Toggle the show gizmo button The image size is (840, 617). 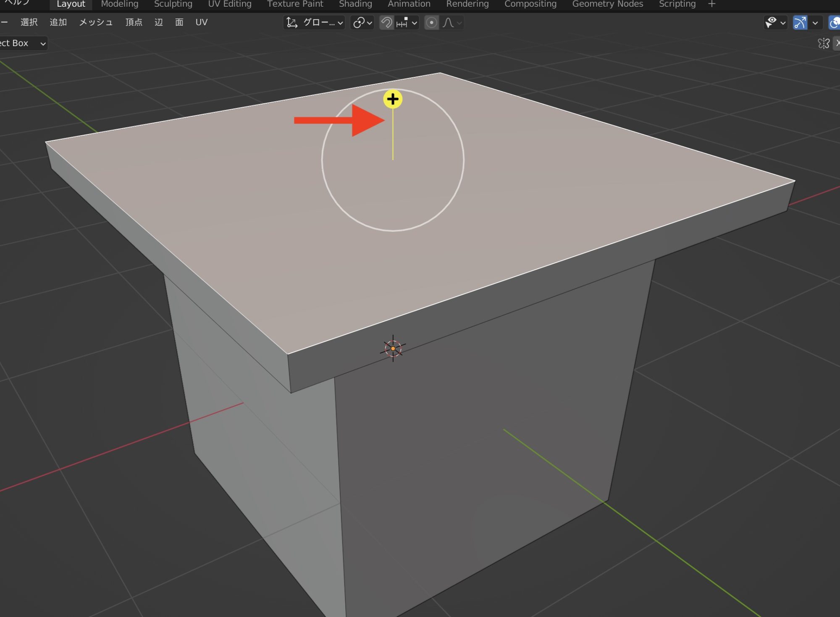[x=800, y=23]
